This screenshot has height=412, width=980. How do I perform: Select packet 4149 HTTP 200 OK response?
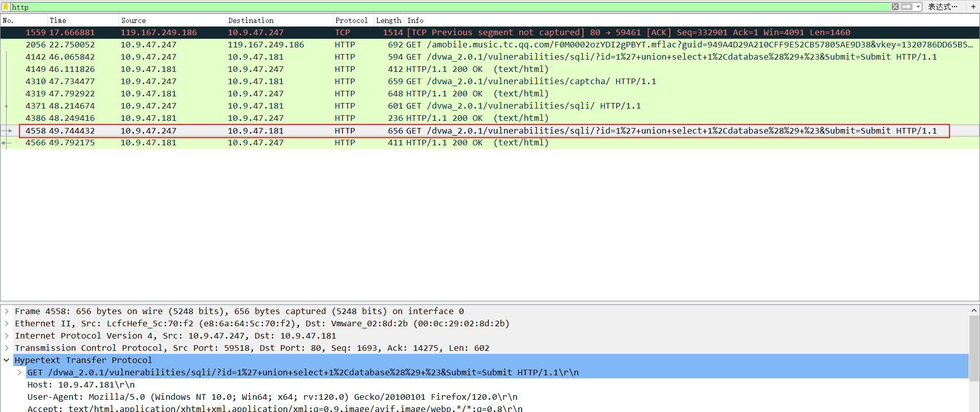coord(489,69)
